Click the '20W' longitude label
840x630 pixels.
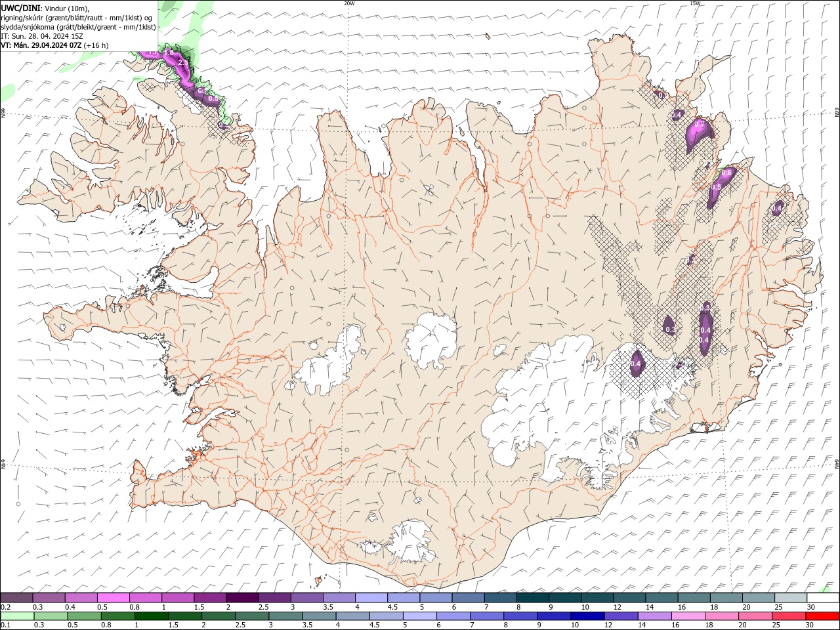(x=349, y=3)
